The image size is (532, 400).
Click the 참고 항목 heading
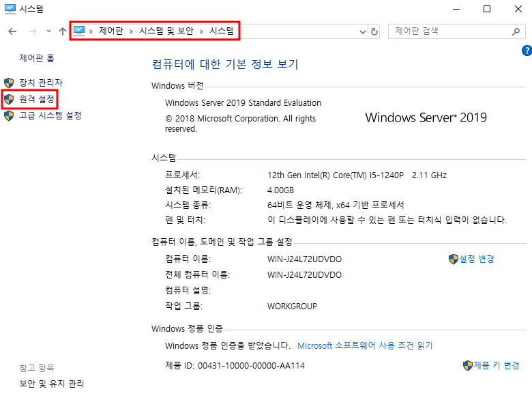(x=37, y=368)
